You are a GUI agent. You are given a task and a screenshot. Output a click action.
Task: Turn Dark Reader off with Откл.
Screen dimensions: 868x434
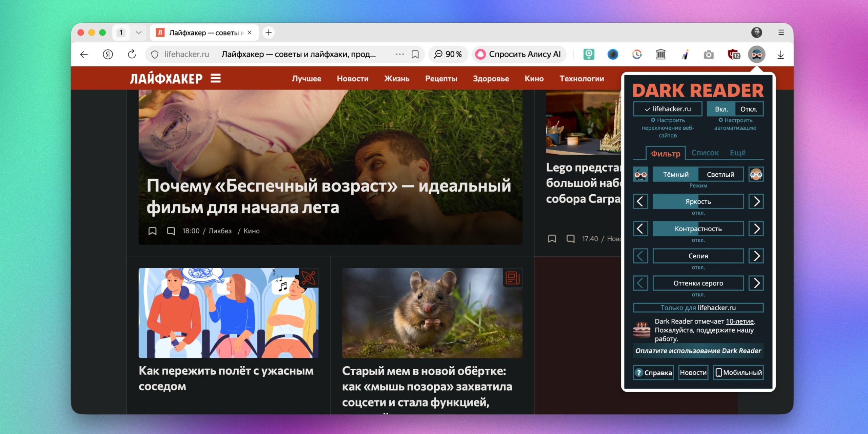pyautogui.click(x=749, y=109)
